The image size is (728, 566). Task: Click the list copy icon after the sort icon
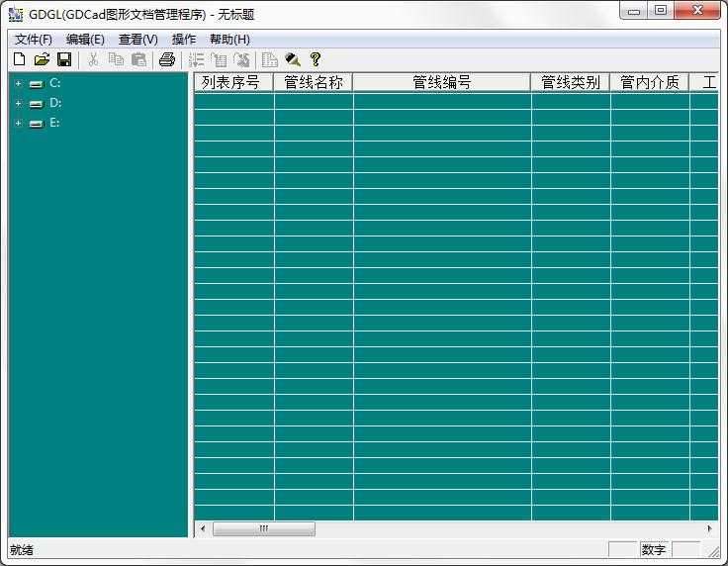[219, 59]
